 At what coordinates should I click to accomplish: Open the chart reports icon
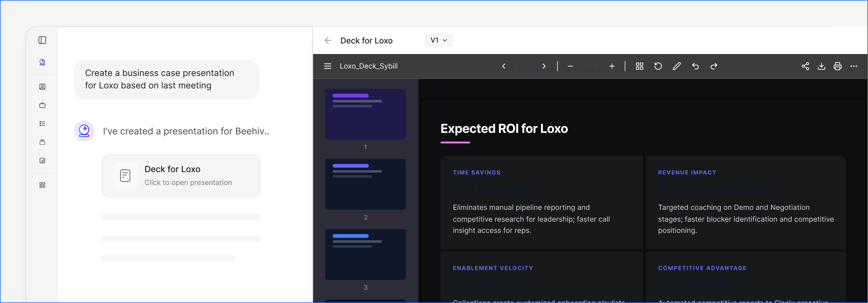point(42,161)
